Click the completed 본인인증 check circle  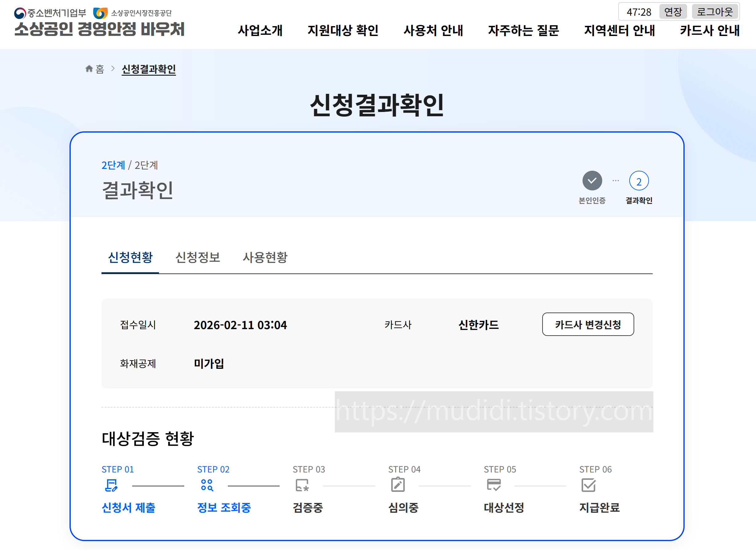tap(592, 181)
